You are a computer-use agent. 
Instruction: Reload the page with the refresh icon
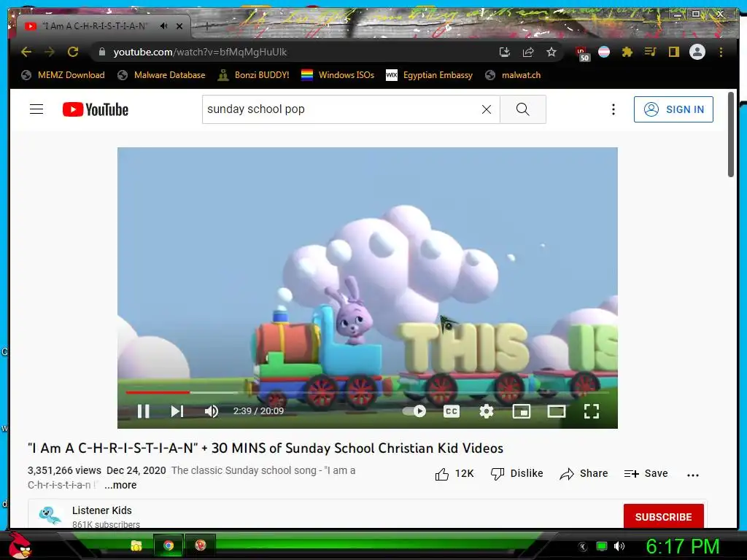(x=73, y=52)
